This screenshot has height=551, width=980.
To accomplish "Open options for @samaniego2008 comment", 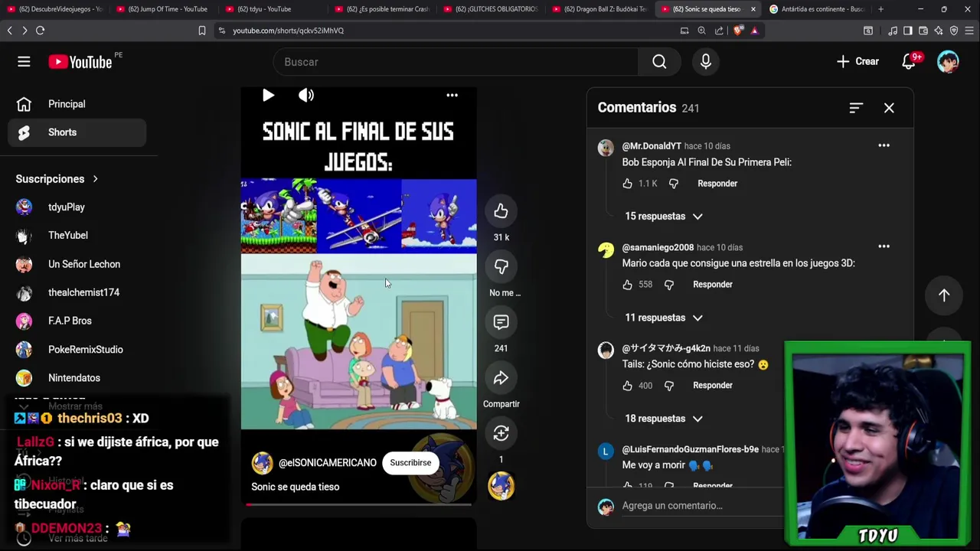I will (884, 246).
